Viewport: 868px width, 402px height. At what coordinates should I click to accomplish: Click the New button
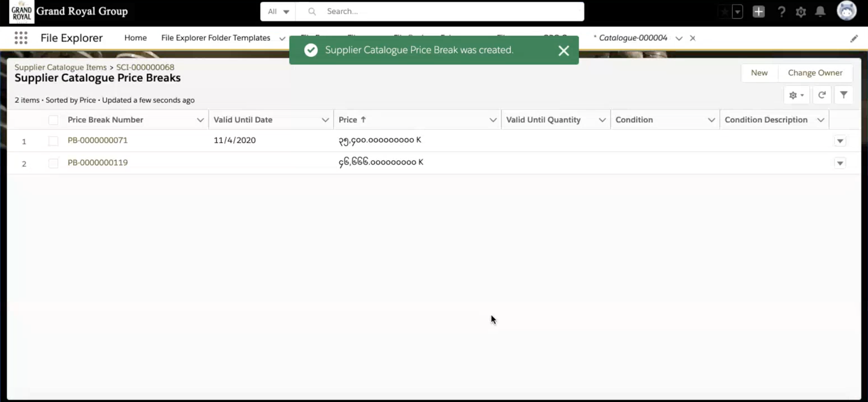759,73
